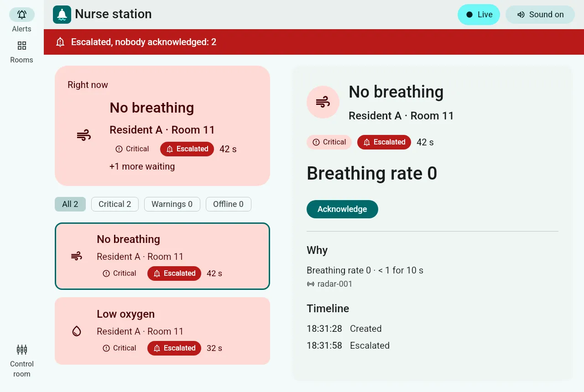Select No breathing title in alert list

(128, 239)
